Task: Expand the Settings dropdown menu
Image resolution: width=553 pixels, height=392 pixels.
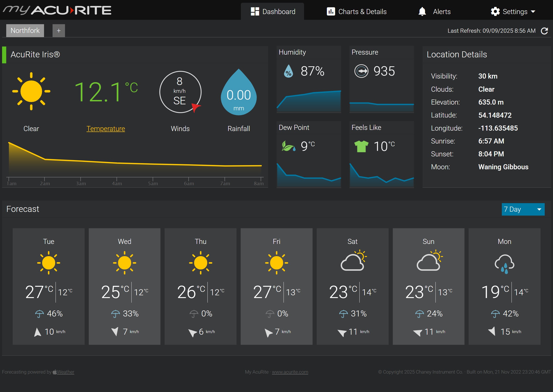Action: point(533,12)
